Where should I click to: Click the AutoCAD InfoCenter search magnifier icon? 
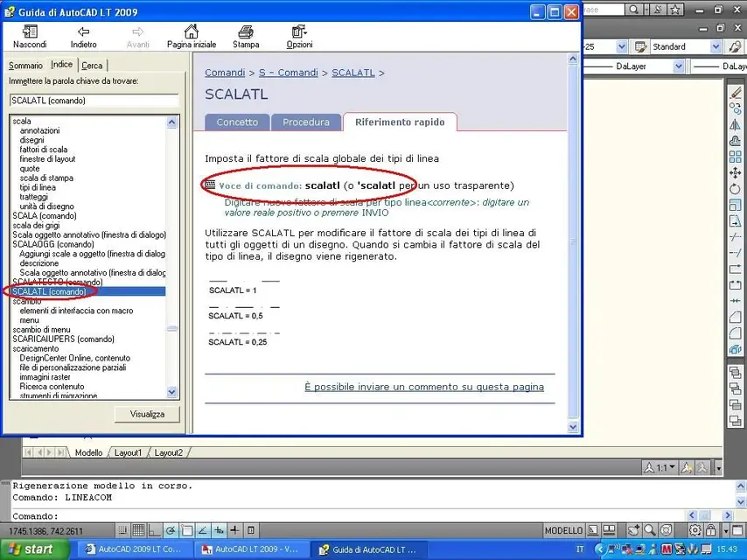pos(633,10)
